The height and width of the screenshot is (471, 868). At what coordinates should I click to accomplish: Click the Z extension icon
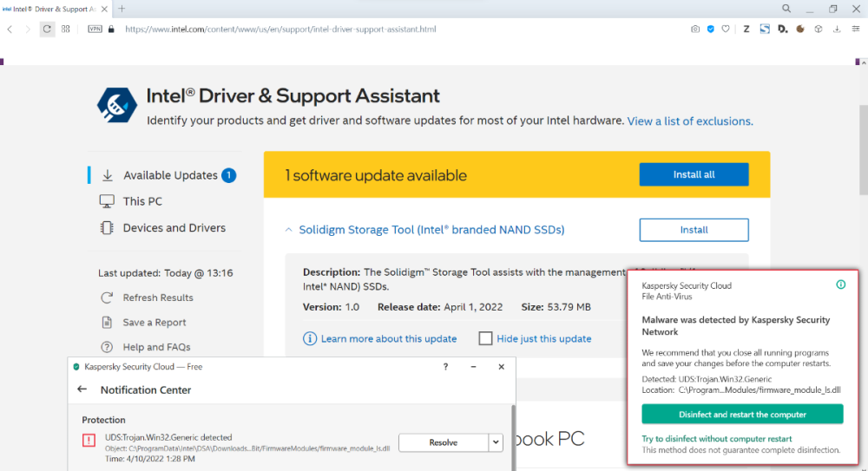tap(746, 29)
